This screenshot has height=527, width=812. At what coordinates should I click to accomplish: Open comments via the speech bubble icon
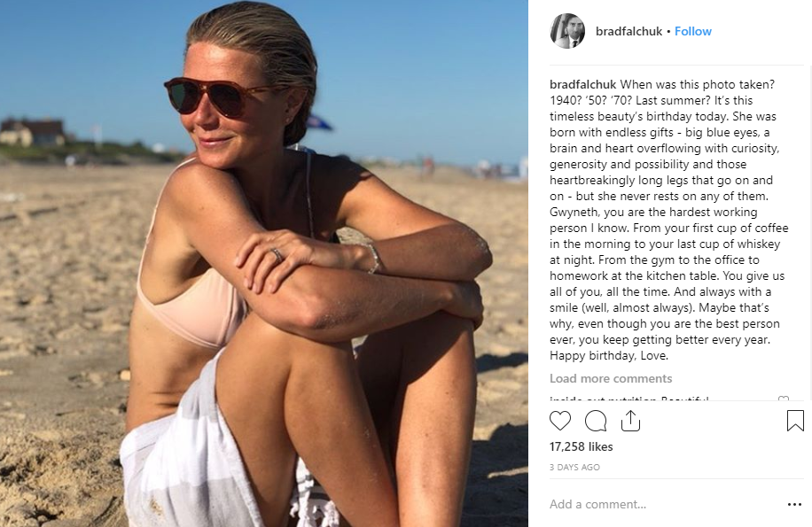point(596,421)
